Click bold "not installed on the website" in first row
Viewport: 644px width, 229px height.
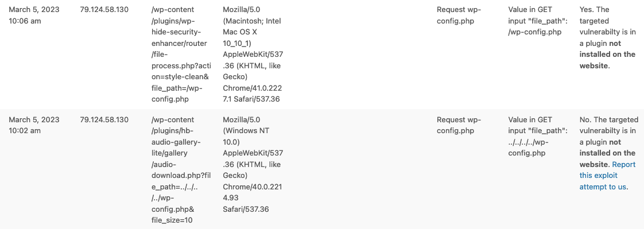click(607, 54)
